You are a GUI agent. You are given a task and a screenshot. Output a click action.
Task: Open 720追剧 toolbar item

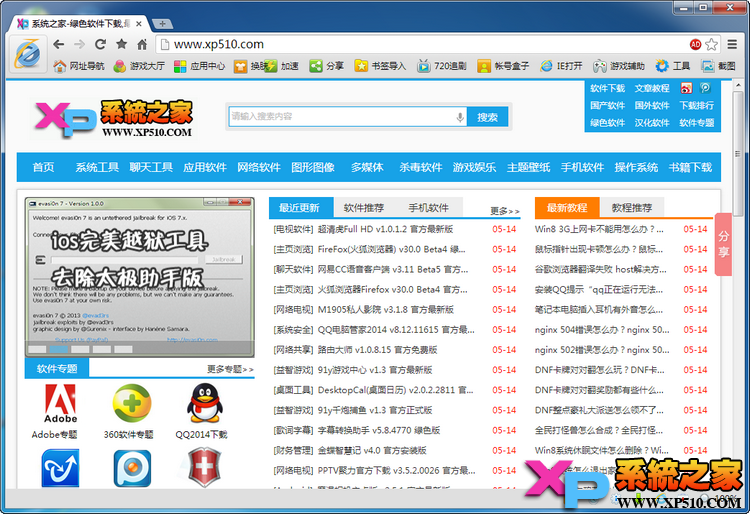[442, 66]
